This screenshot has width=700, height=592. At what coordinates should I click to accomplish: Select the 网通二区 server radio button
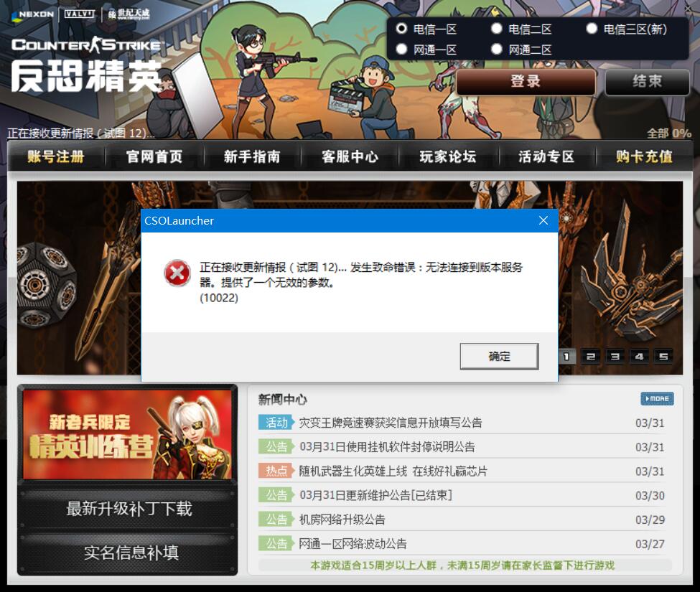tap(496, 49)
